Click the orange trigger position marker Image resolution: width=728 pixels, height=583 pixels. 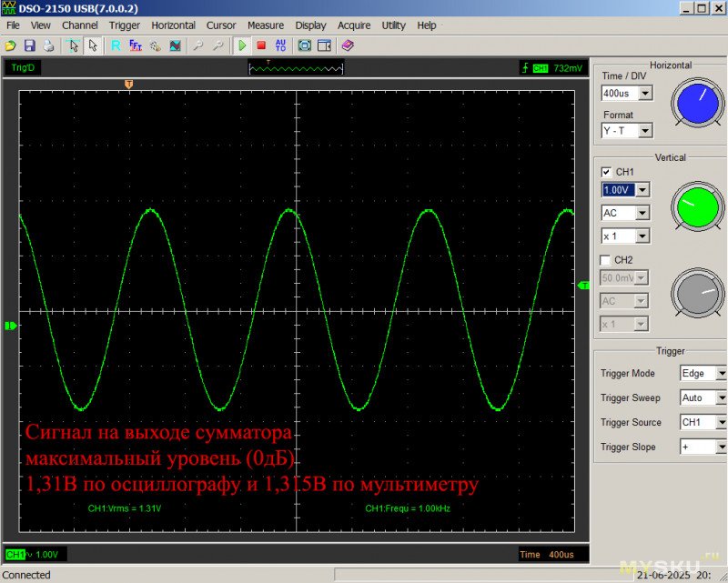coord(129,85)
